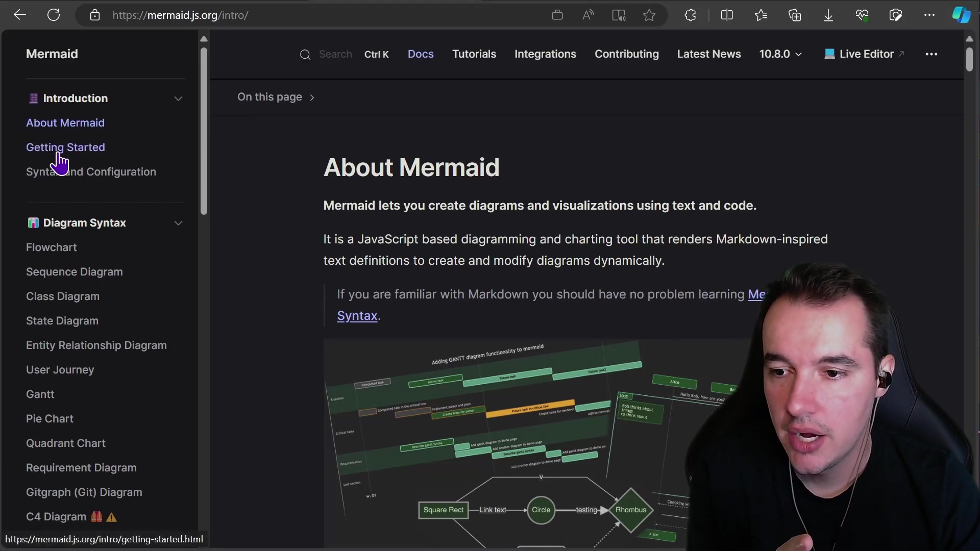Open the Browser essentials heart icon

[x=862, y=15]
